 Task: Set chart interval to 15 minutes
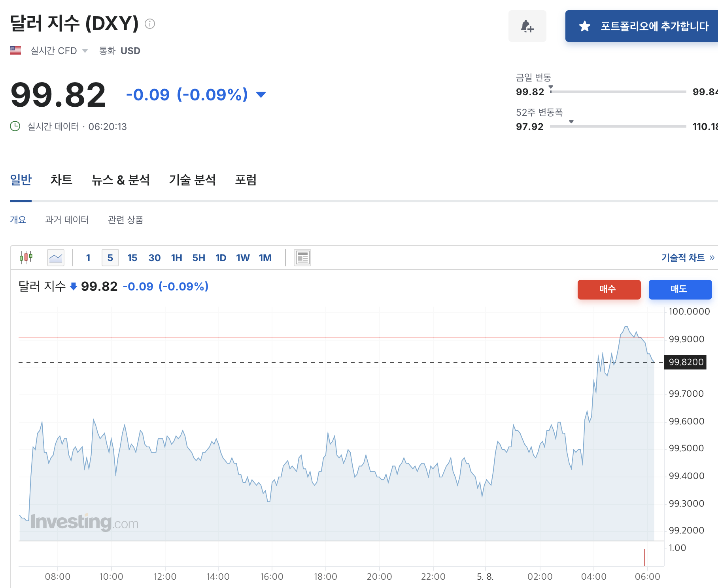(132, 258)
